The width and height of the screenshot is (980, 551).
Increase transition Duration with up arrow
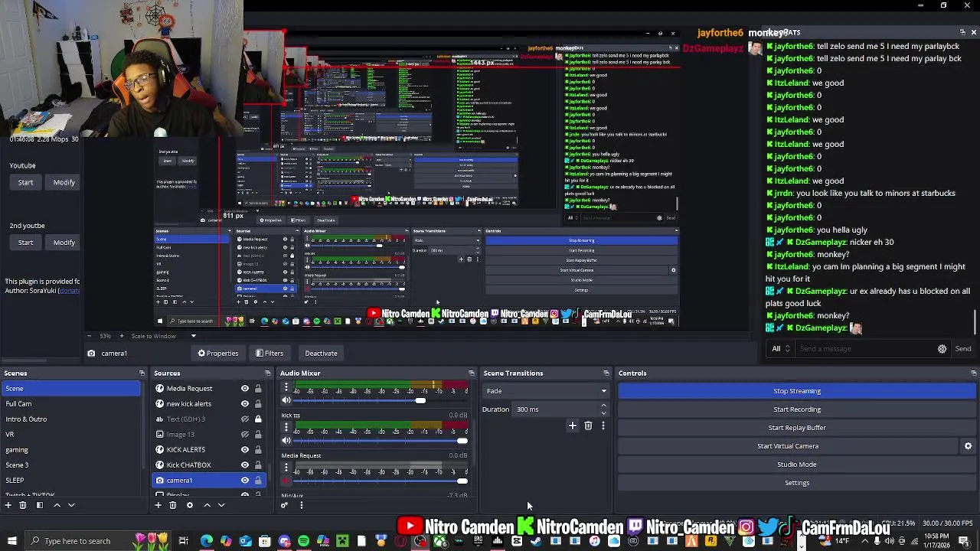[604, 406]
